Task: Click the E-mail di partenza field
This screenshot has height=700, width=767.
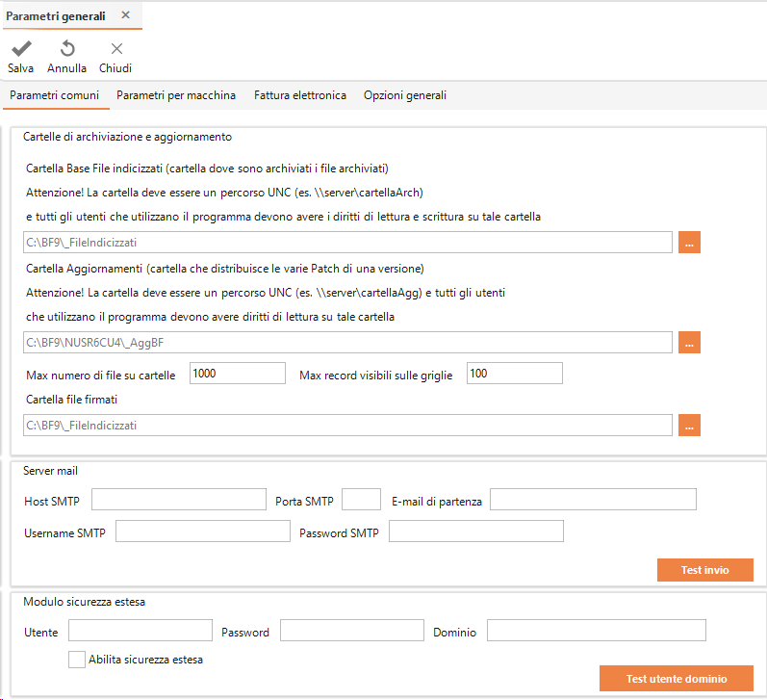Action: click(x=593, y=500)
